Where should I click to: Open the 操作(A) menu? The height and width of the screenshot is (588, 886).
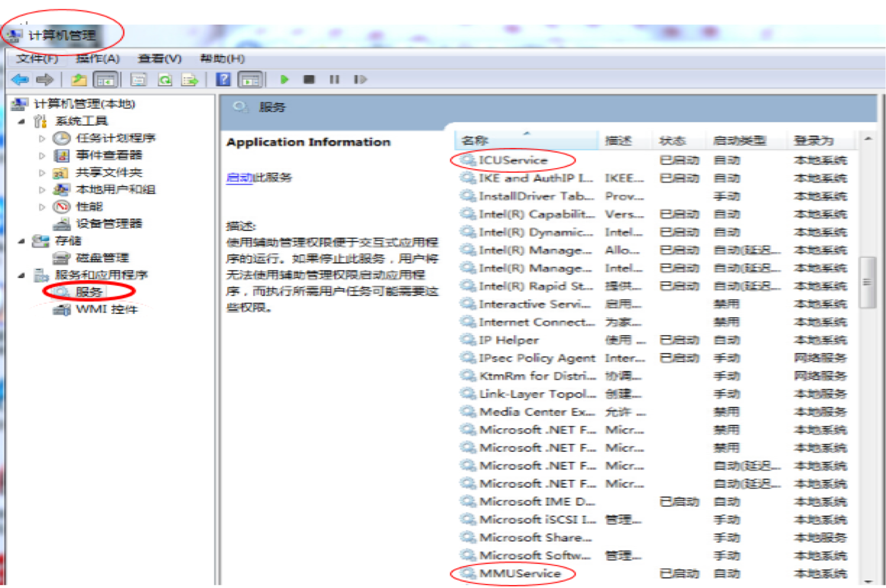(x=98, y=59)
